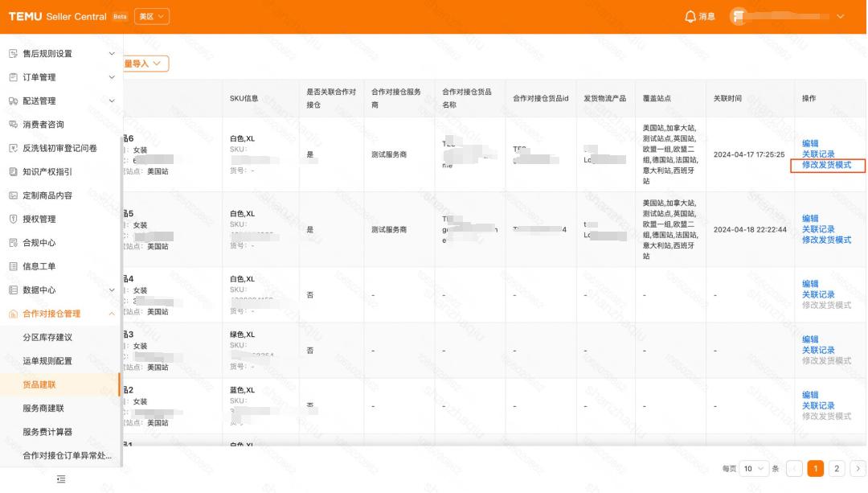This screenshot has height=493, width=868.
Task: Click 关联记录 for the 2024-04-18 row
Action: tap(818, 229)
